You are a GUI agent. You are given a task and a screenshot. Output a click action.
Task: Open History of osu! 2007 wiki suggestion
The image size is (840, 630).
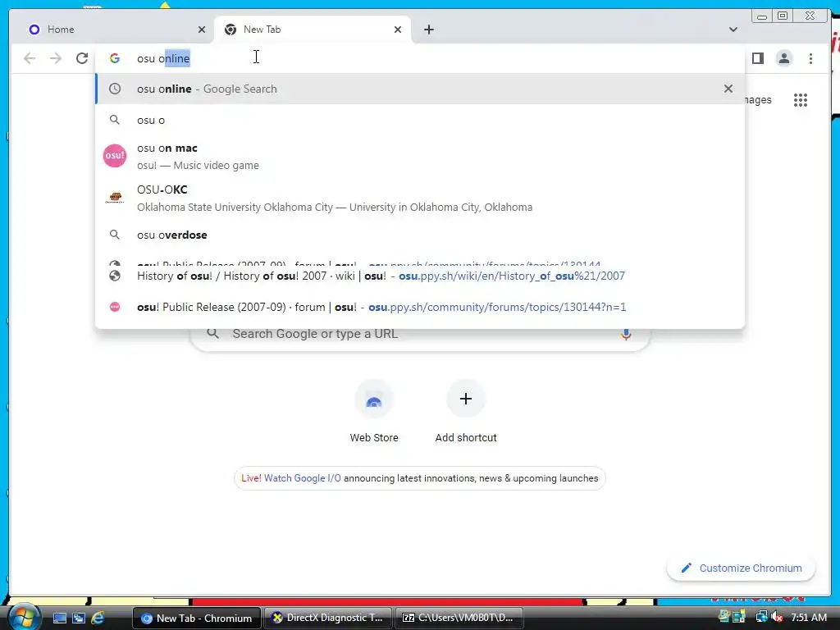tap(420, 276)
